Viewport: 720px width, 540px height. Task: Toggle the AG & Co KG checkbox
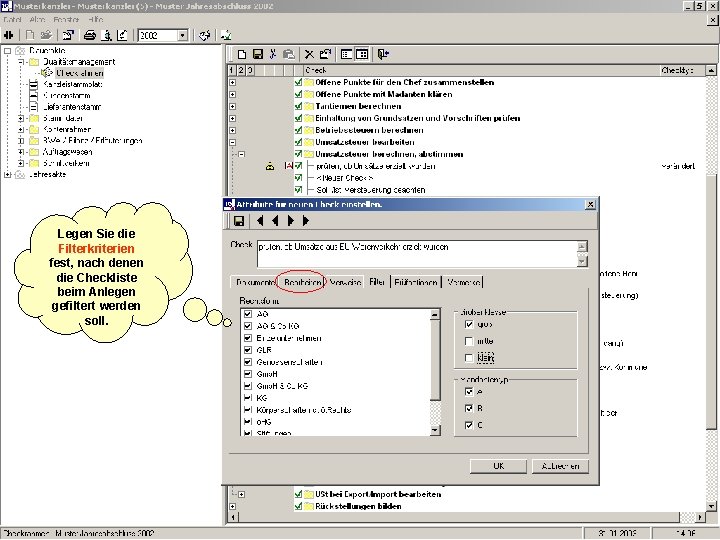[248, 326]
